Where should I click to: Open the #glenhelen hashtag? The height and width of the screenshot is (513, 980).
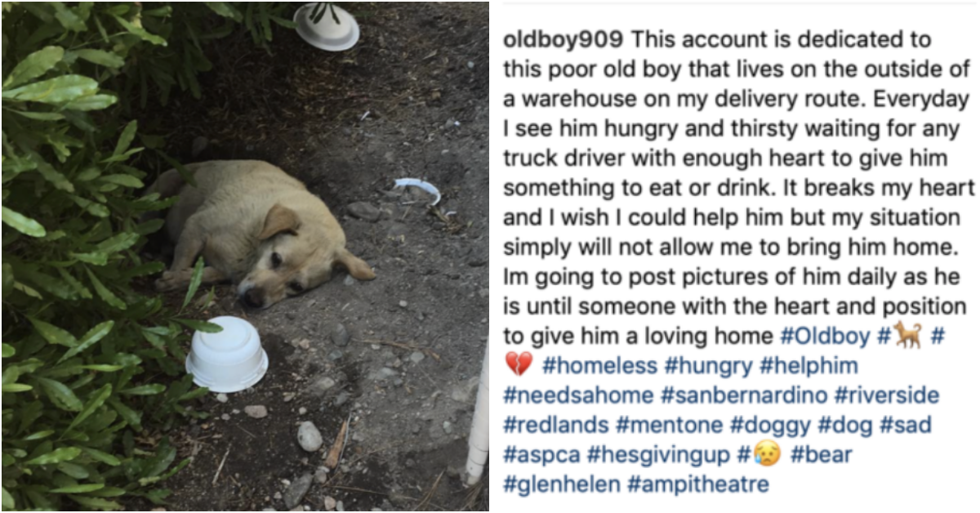(561, 484)
